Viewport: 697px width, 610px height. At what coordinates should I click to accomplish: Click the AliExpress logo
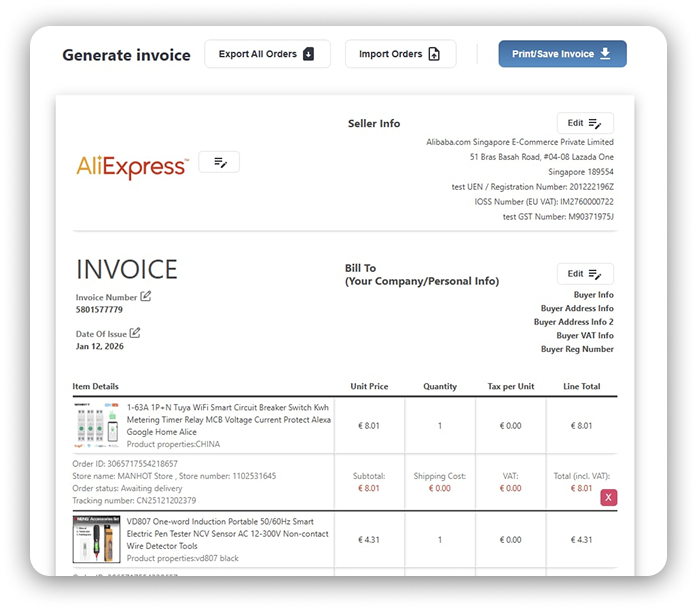pyautogui.click(x=132, y=167)
